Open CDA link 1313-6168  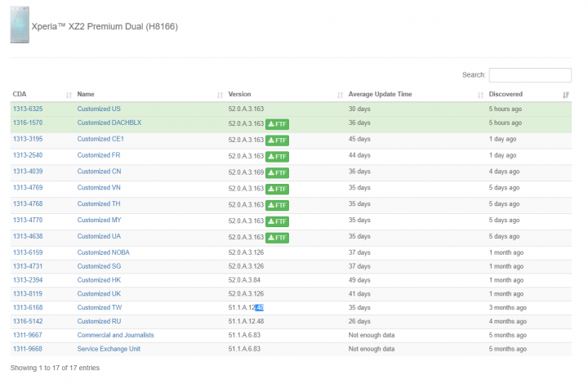[x=28, y=307]
